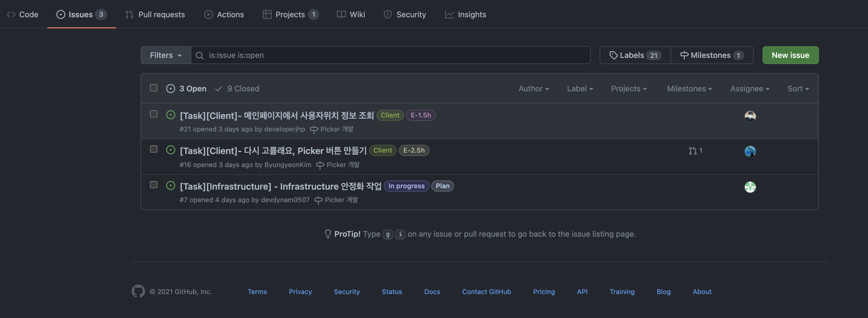This screenshot has height=318, width=868.
Task: Click the linked pull request icon on issue #16
Action: click(693, 151)
